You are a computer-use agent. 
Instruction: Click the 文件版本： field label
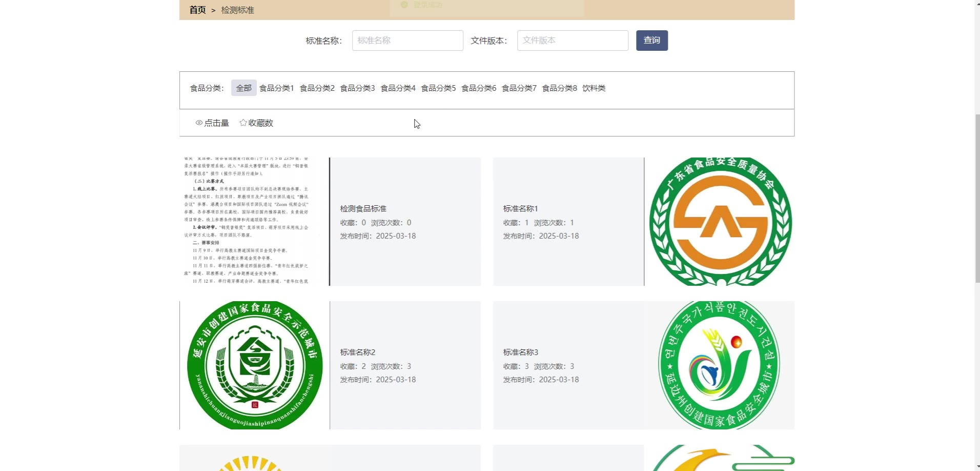[489, 41]
